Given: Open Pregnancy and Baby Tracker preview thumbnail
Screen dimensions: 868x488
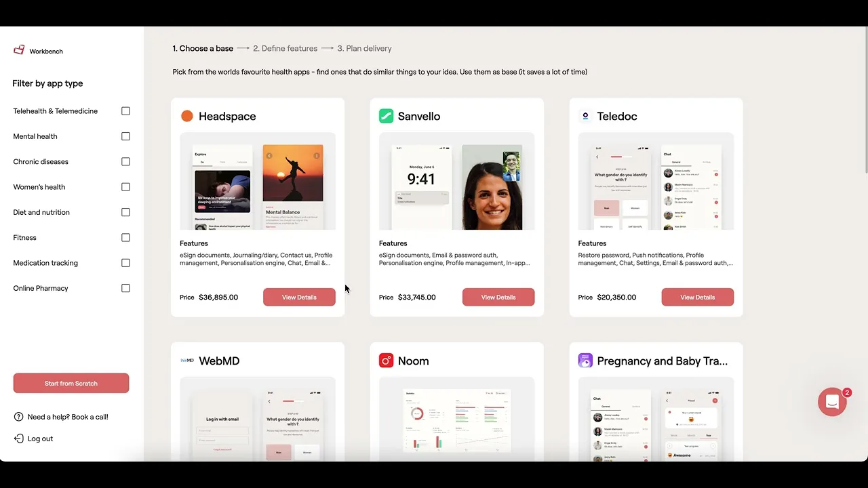Looking at the screenshot, I should (x=656, y=419).
